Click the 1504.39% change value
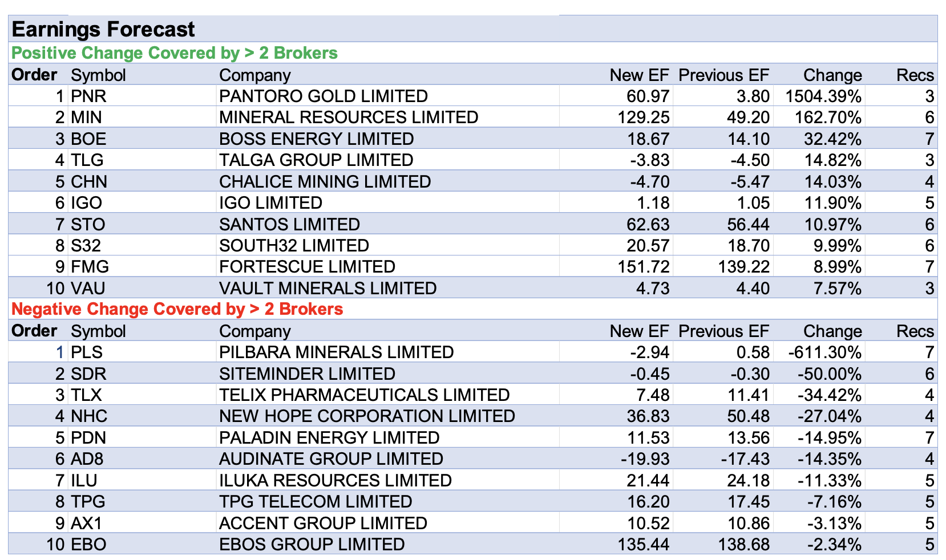This screenshot has width=946, height=560. coord(823,96)
